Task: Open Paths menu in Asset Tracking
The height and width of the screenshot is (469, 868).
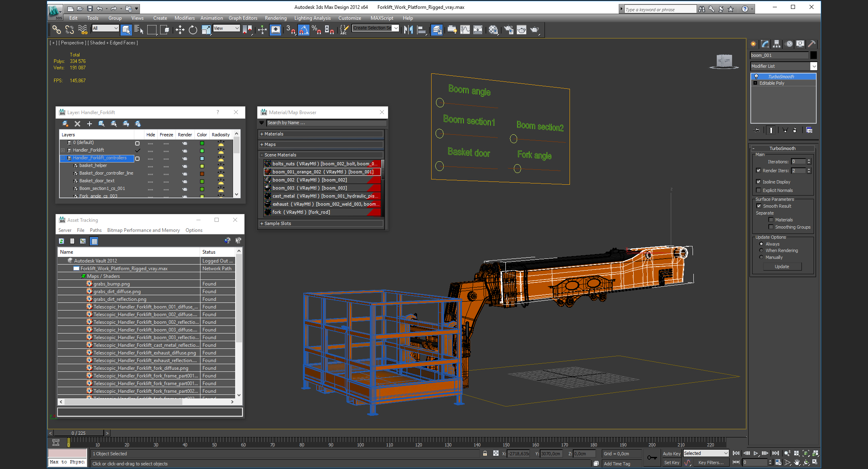Action: pos(96,230)
